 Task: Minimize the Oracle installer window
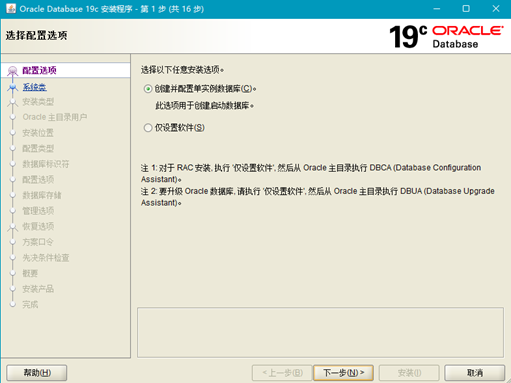[437, 9]
